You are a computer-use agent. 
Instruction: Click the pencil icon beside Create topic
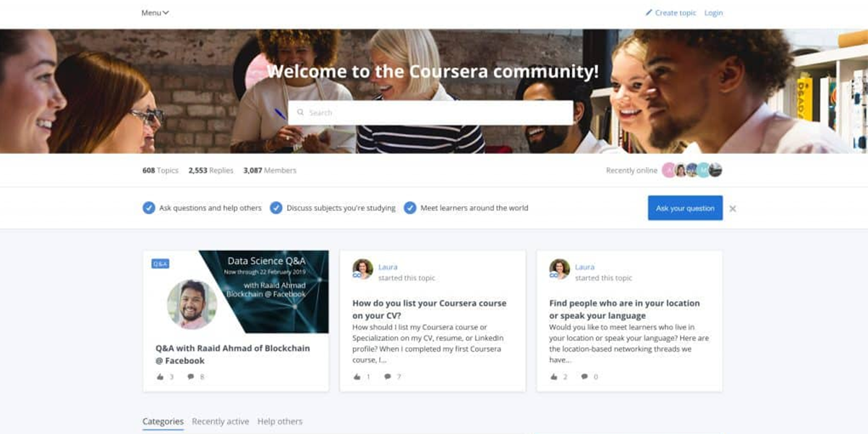click(x=649, y=12)
